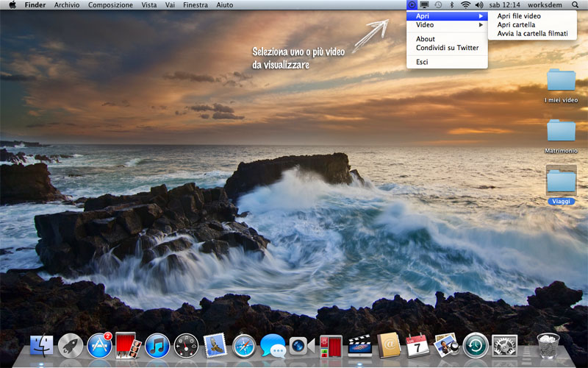
Task: Open the Trash in the dock
Action: click(x=548, y=345)
